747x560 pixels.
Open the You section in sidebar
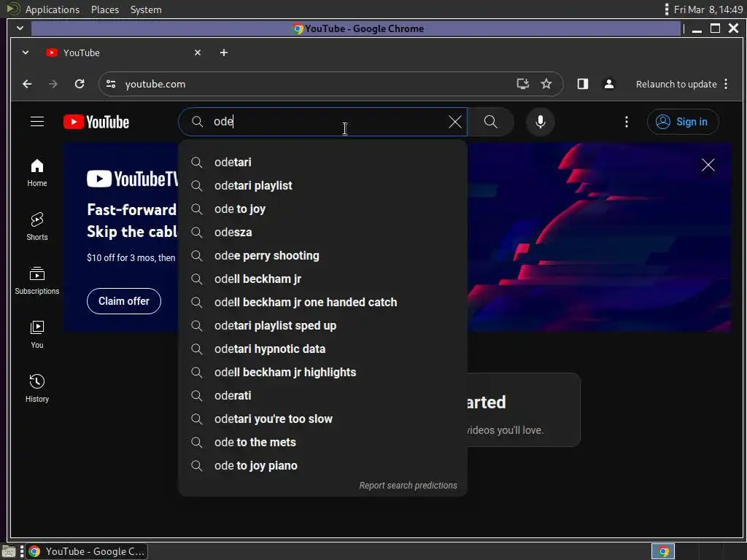coord(37,335)
